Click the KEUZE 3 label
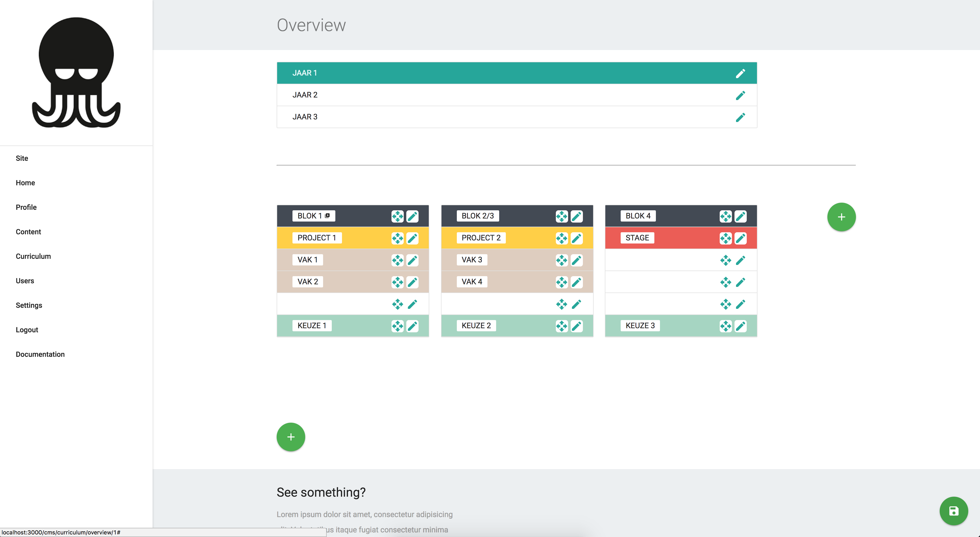 pos(640,325)
